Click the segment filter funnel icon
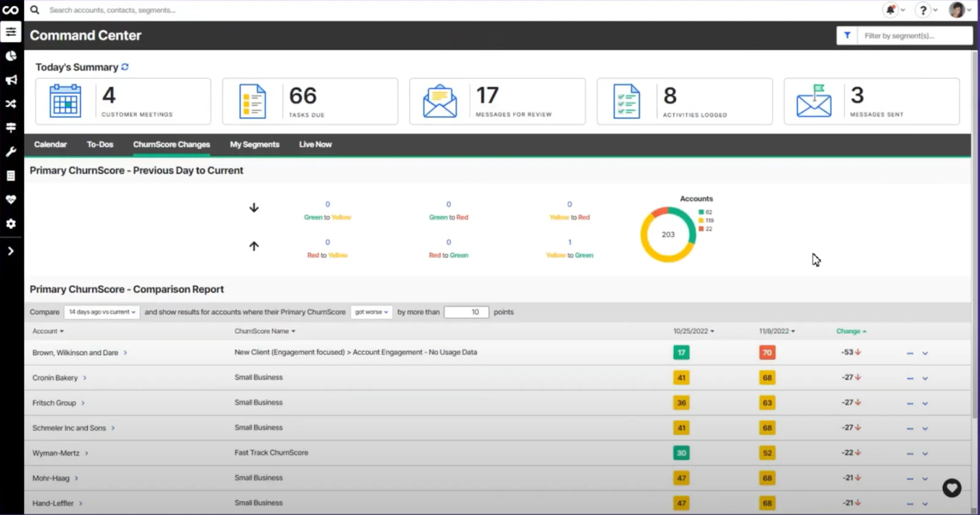This screenshot has height=515, width=980. point(847,36)
